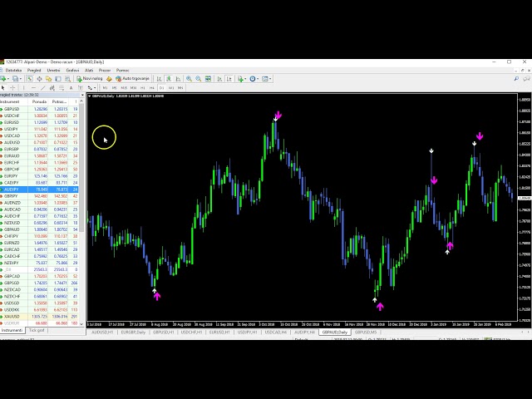Viewport: 532px width, 399px height.
Task: Select the text label 'A' tool
Action: [72, 87]
